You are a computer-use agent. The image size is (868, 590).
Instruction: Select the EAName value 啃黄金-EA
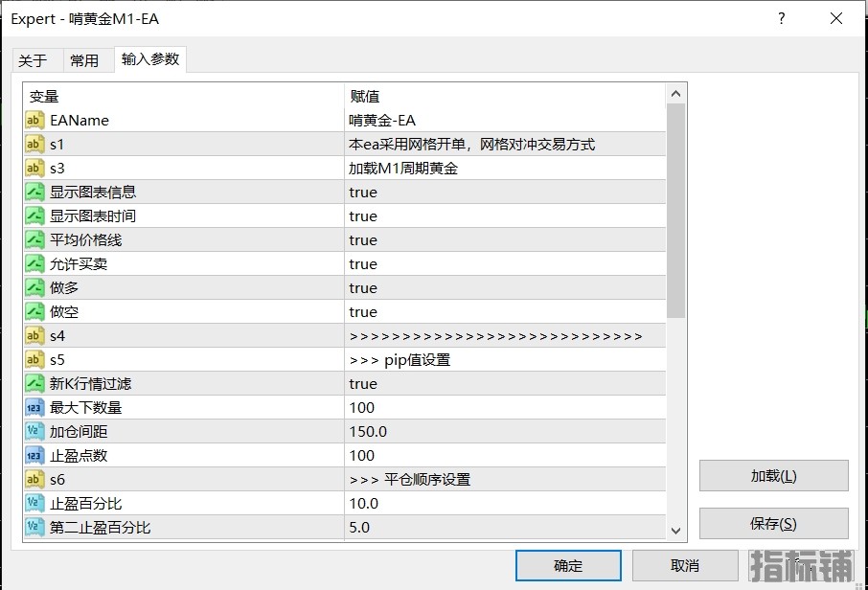[x=382, y=120]
